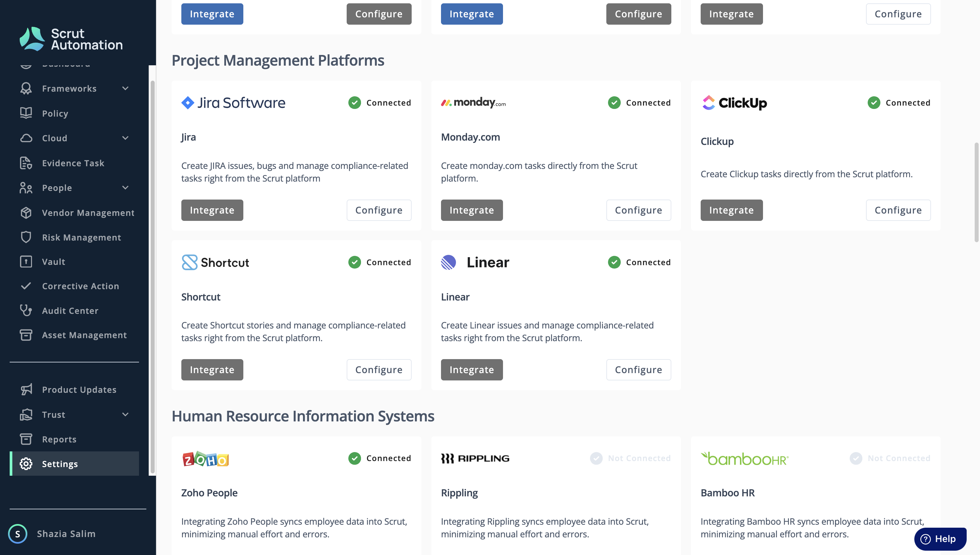Click the Linear logo

(475, 262)
